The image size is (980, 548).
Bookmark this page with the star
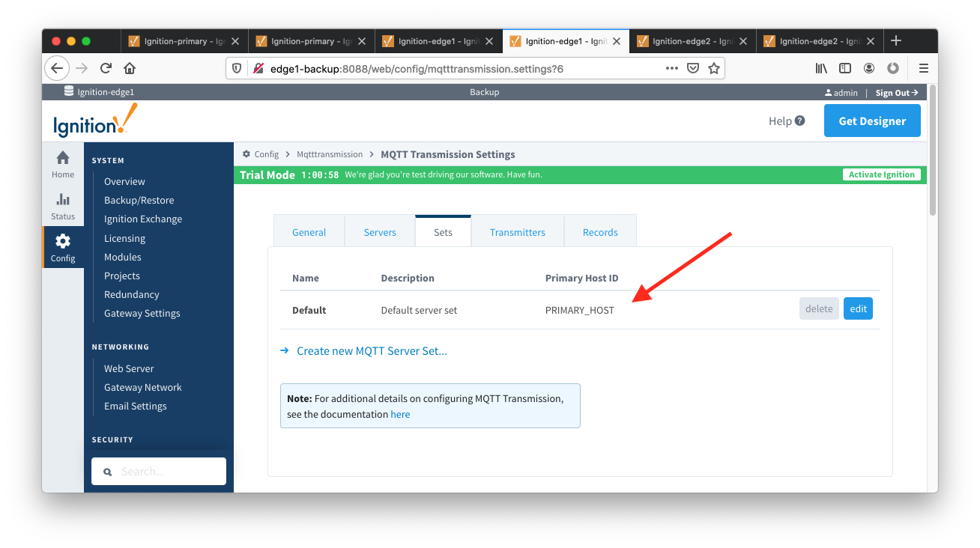click(713, 68)
